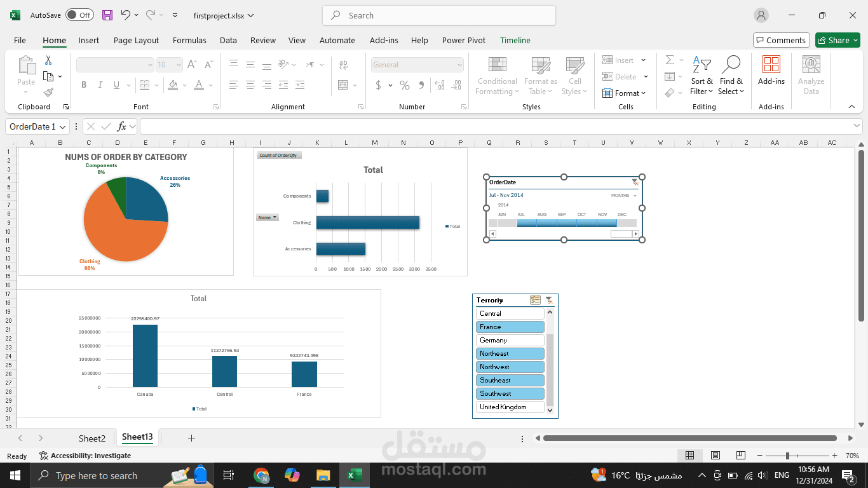The width and height of the screenshot is (868, 488).
Task: Clear filter icon on Terroriy slicer
Action: pyautogui.click(x=549, y=300)
